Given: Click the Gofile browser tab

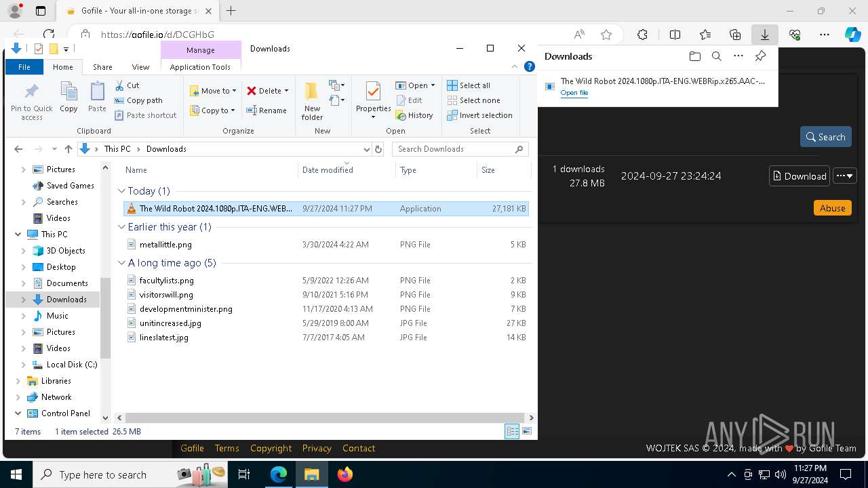Looking at the screenshot, I should tap(139, 11).
